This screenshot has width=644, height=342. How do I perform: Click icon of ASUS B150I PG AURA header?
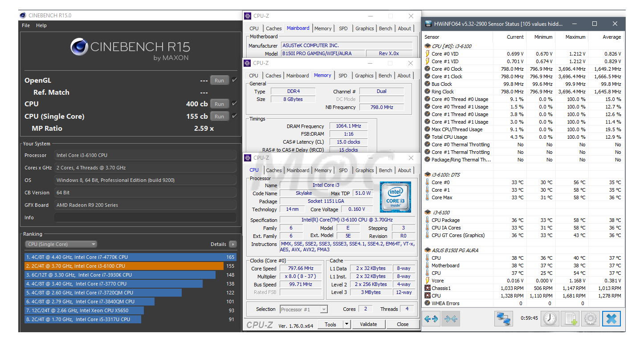[x=428, y=250]
